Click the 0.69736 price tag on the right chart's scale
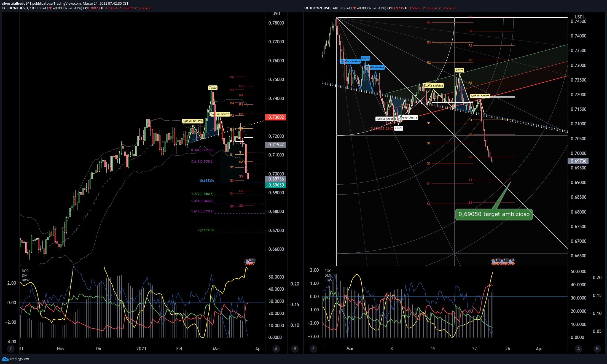This screenshot has height=364, width=607. click(578, 161)
